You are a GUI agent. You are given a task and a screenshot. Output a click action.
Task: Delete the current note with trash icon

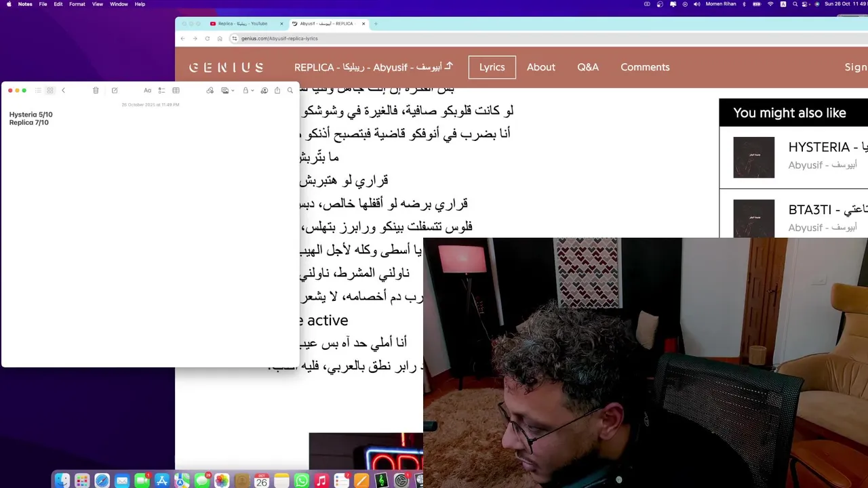(x=96, y=90)
